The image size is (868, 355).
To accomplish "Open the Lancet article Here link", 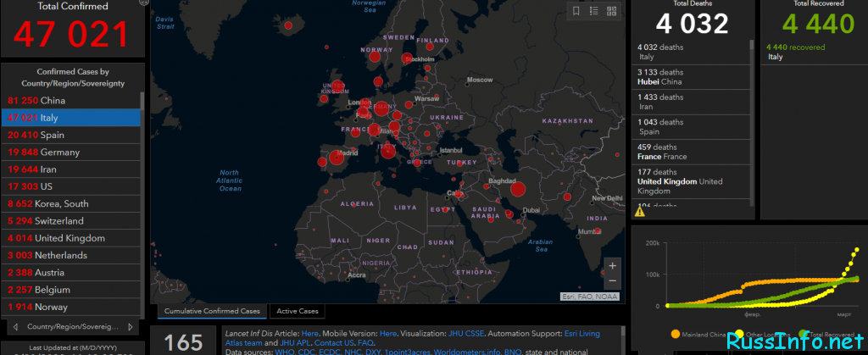I will click(x=310, y=334).
